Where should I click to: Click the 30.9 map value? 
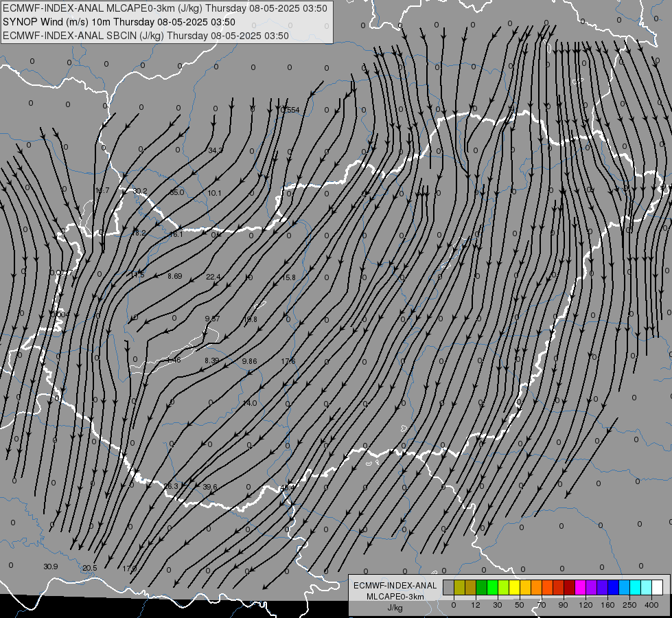(x=51, y=567)
